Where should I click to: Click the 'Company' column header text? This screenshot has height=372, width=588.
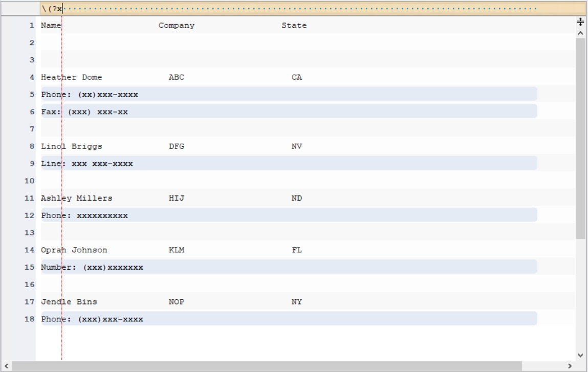point(176,26)
